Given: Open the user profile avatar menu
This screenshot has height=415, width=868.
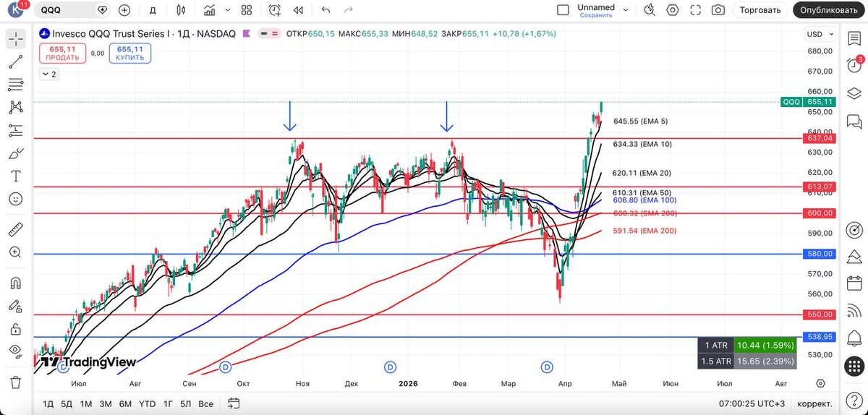Looking at the screenshot, I should pyautogui.click(x=15, y=10).
